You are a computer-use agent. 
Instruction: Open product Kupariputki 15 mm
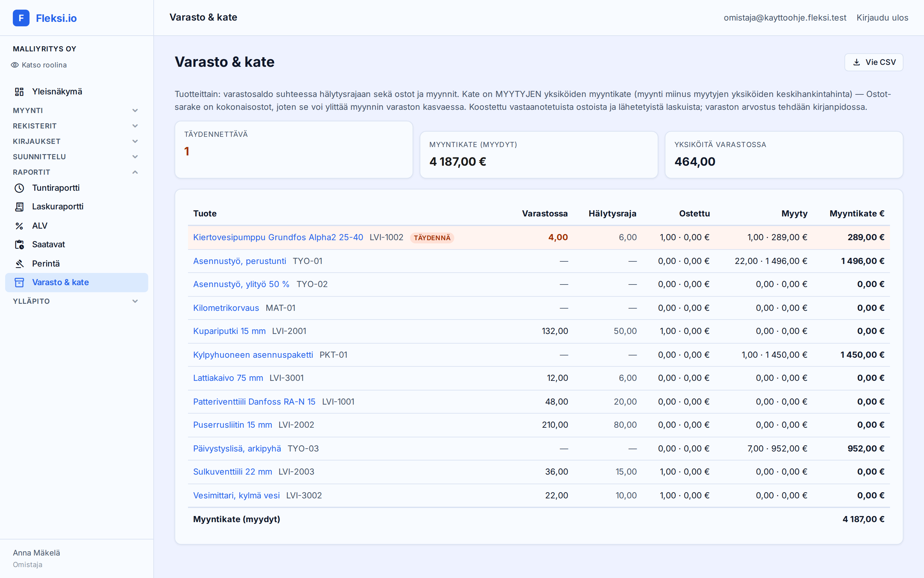[x=229, y=331]
